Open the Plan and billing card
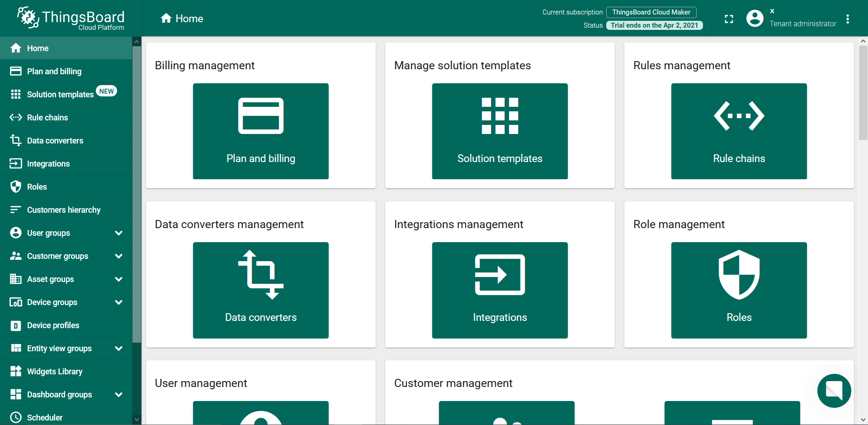Viewport: 868px width, 425px height. point(260,131)
